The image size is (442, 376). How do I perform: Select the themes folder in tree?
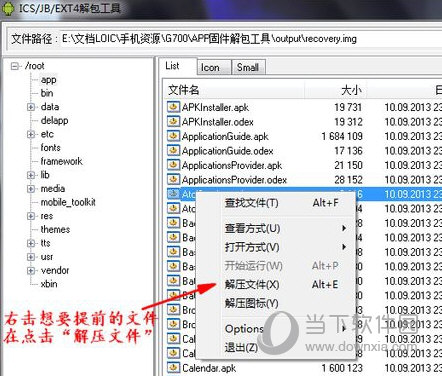point(55,230)
